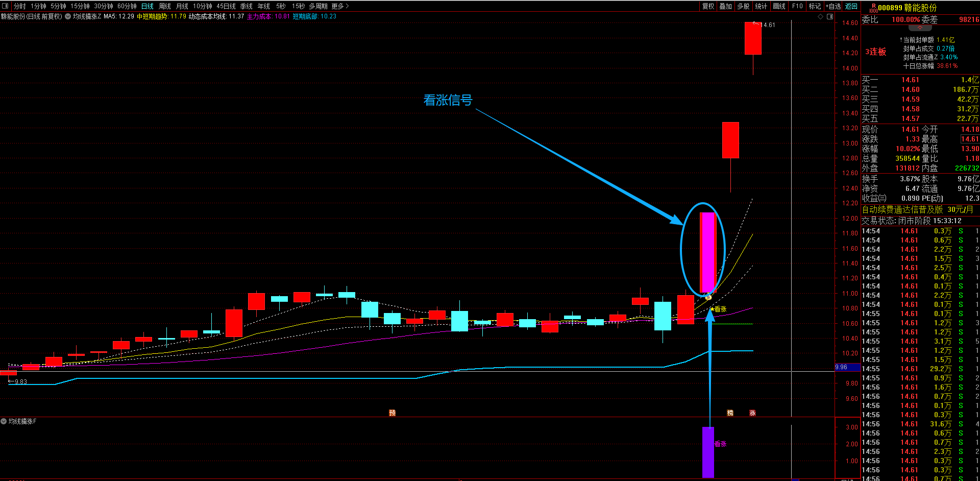Click the purple 看涨 bar in sub-chart

(x=708, y=452)
